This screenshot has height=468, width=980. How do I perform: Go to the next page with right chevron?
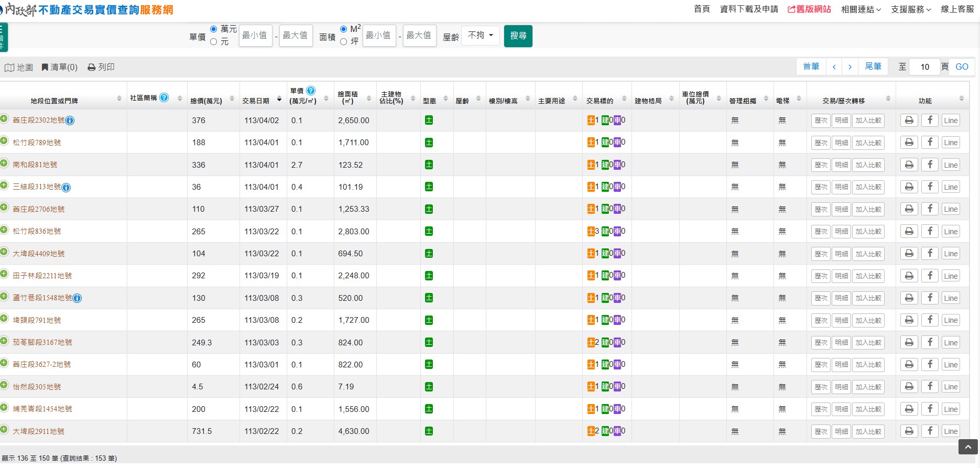850,67
